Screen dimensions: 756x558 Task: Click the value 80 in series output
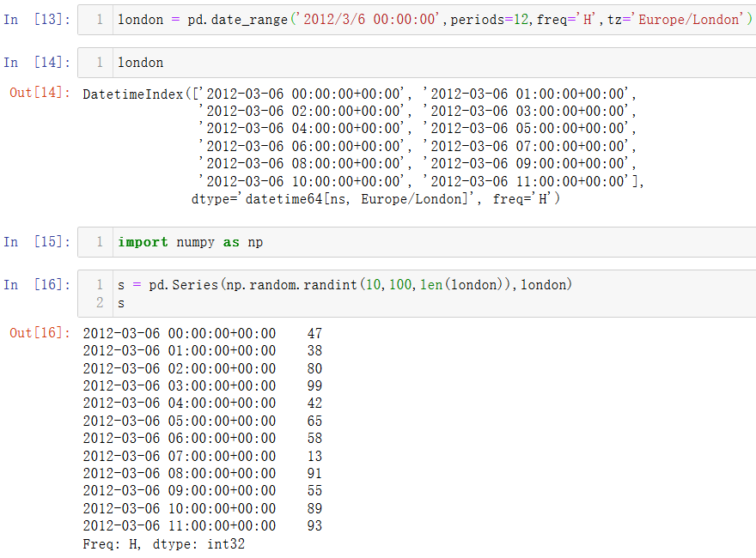pos(314,368)
